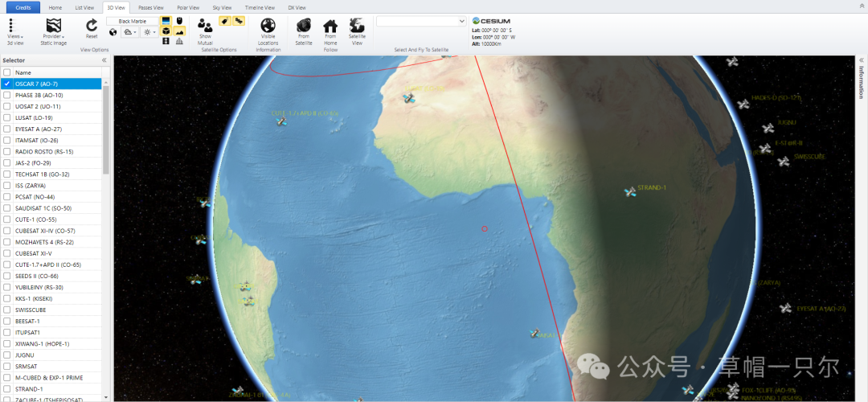Check the JUGNU checkbox in the list
Screen dimensions: 868x402
coord(6,355)
